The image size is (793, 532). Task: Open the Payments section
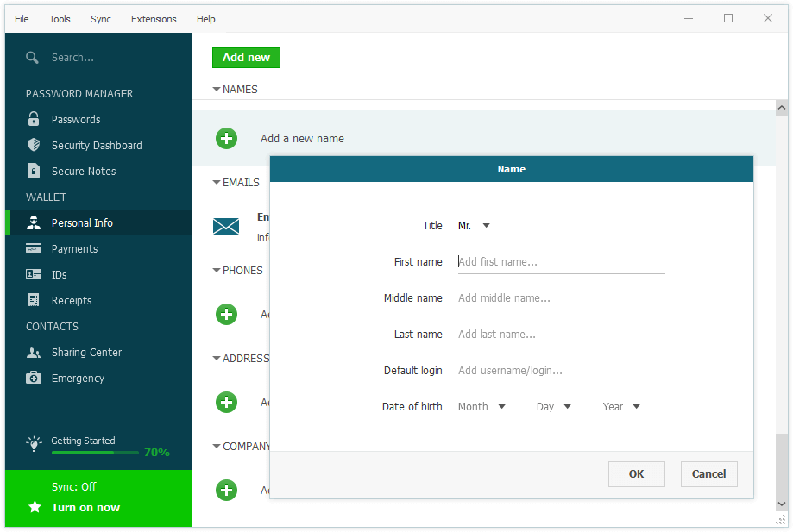[76, 248]
